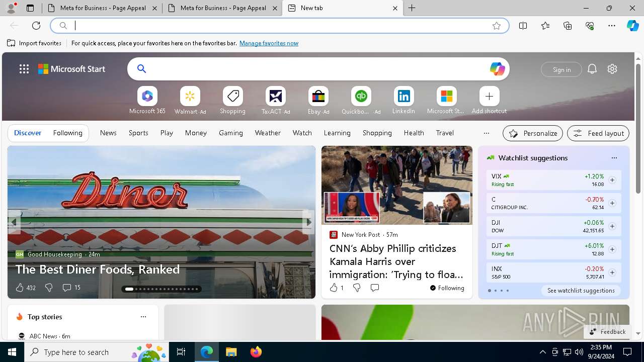Open Edge Settings and more menu

(x=612, y=26)
